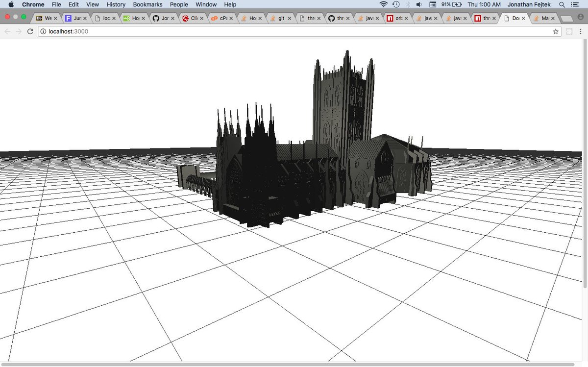Close the 'loc' tab
The image size is (588, 367).
[x=114, y=18]
